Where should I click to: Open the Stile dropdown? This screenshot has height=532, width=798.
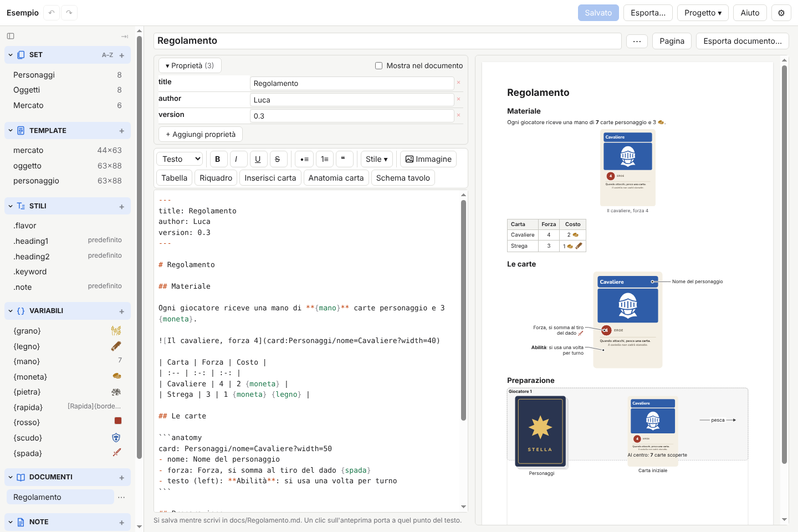(x=377, y=159)
